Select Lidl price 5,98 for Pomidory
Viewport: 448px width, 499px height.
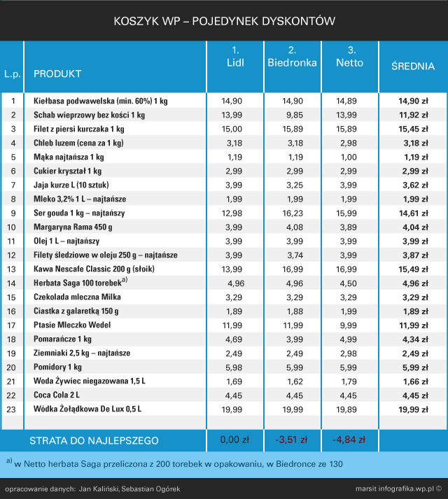coord(234,367)
